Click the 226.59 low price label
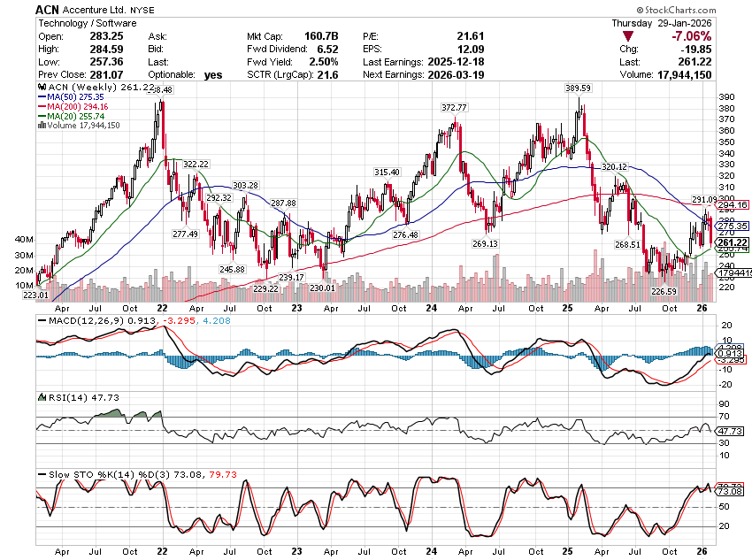752x560 pixels. [664, 290]
